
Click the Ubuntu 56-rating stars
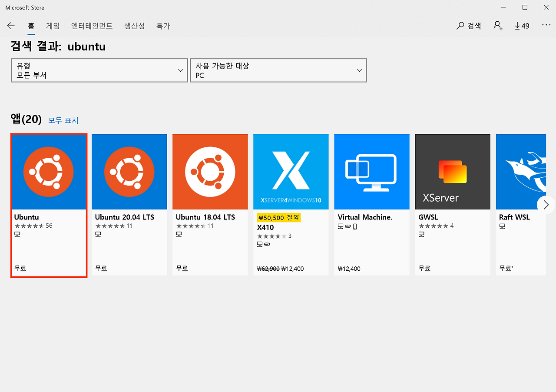coord(29,226)
